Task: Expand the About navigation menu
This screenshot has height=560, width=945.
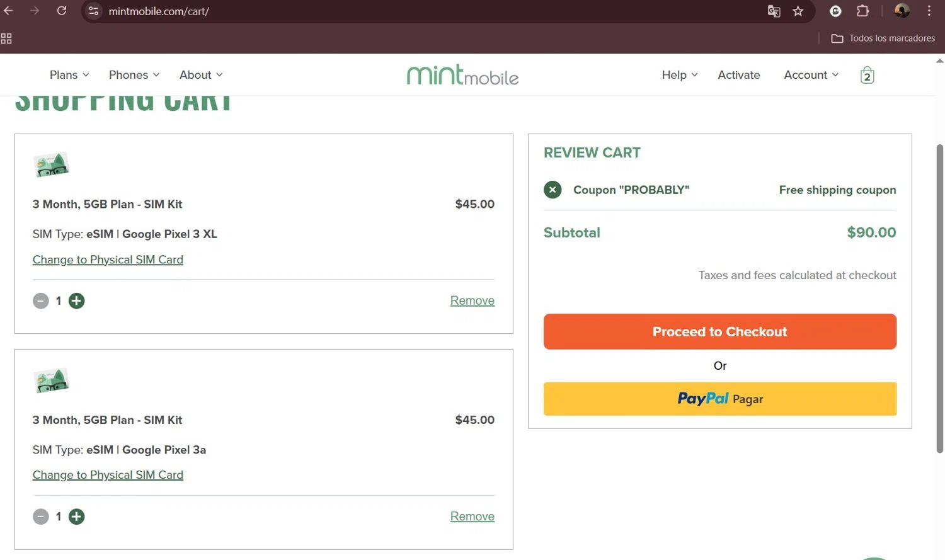Action: 201,75
